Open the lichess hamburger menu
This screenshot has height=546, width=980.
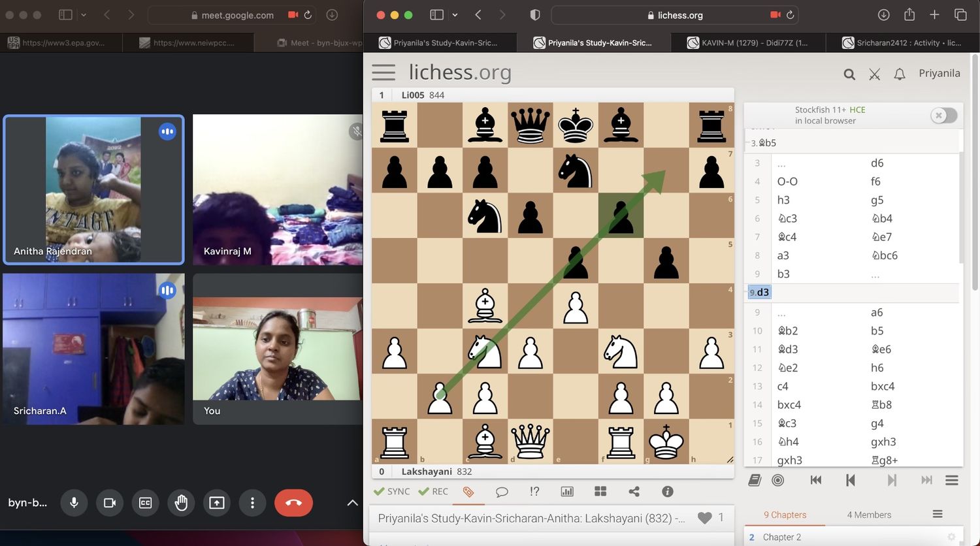[x=384, y=72]
